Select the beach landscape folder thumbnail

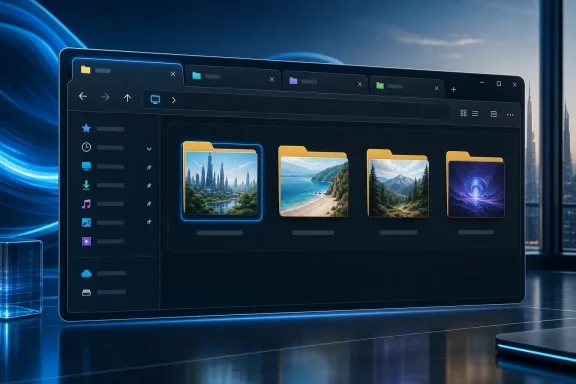point(313,182)
